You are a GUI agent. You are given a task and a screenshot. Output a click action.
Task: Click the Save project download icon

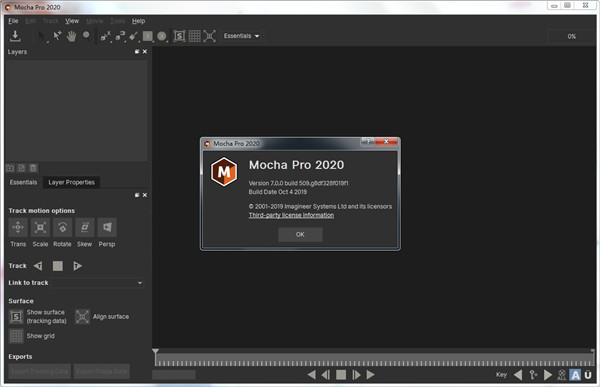(x=15, y=36)
